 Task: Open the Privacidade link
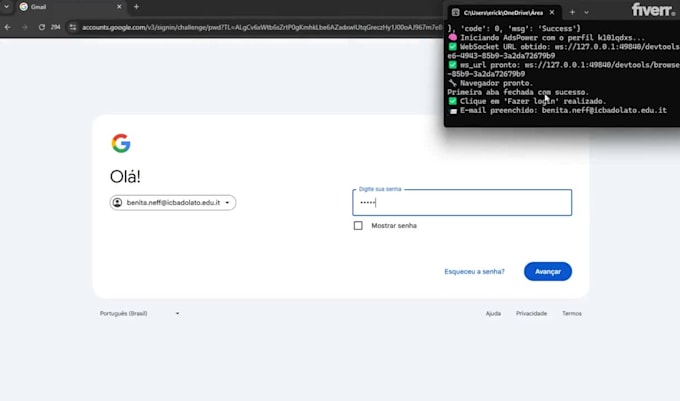(x=531, y=313)
